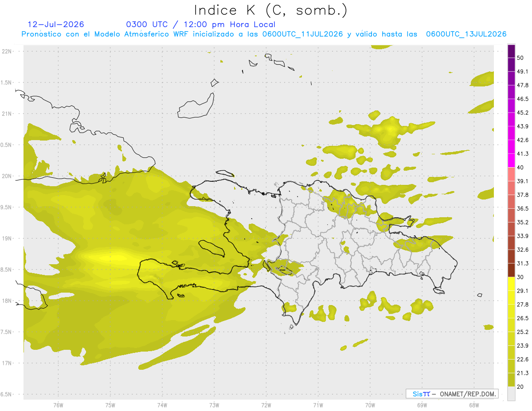Click the colorbar value "42.6"
The height and width of the screenshot is (411, 532).
(x=523, y=140)
